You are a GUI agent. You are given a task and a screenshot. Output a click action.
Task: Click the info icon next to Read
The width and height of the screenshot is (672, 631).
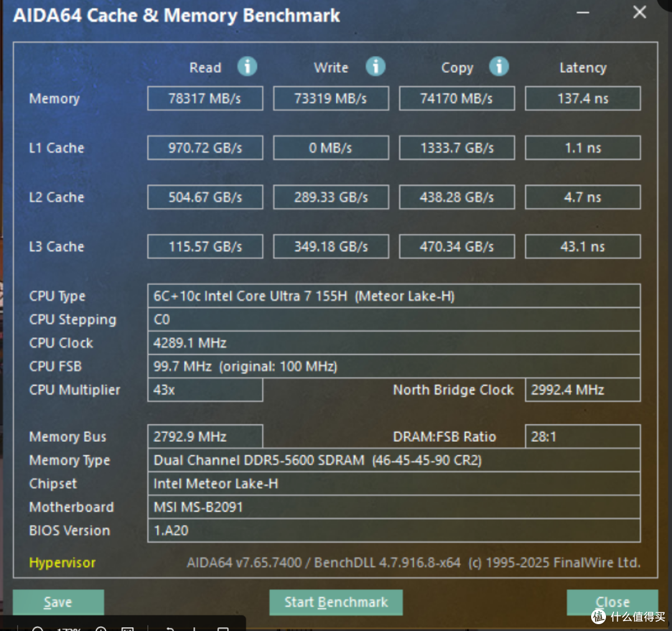(247, 67)
